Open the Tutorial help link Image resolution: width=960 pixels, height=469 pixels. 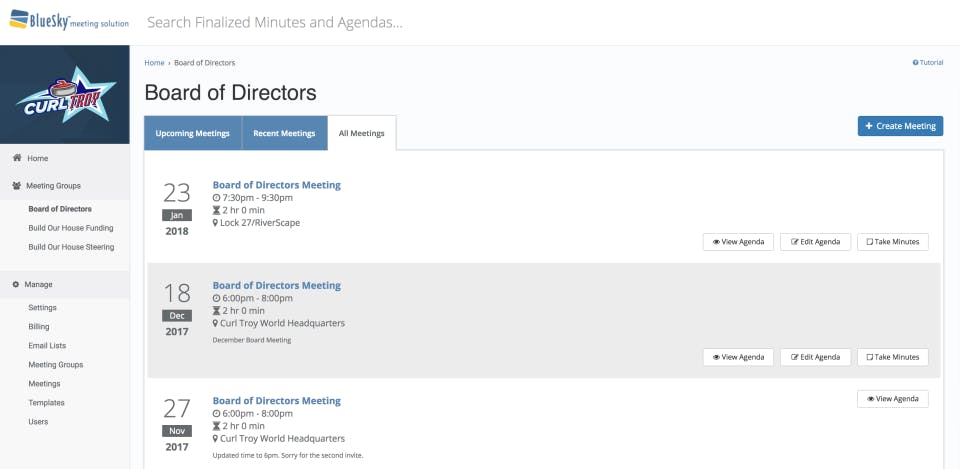pyautogui.click(x=928, y=62)
